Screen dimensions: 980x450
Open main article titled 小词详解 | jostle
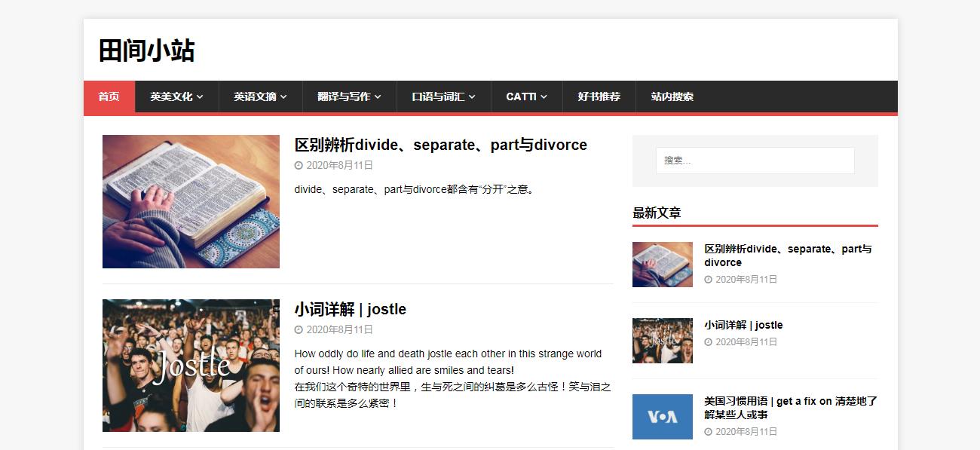pos(351,309)
